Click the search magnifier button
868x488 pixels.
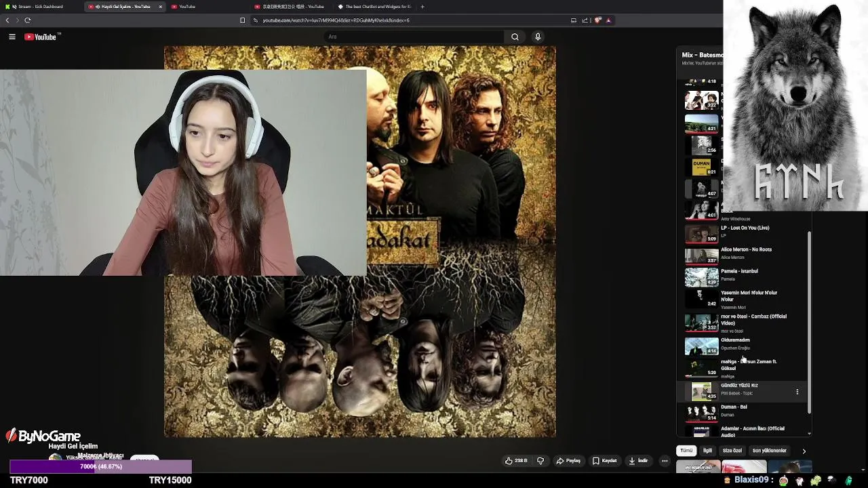click(x=515, y=37)
